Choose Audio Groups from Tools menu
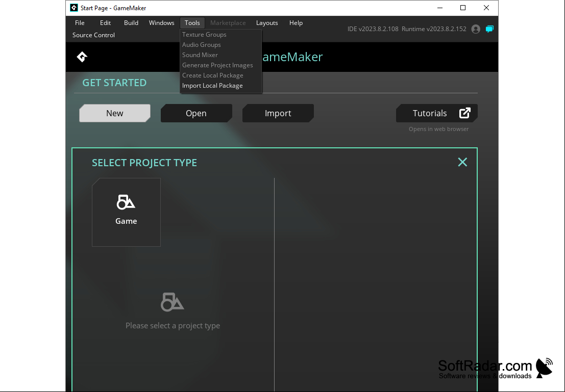Image resolution: width=565 pixels, height=392 pixels. tap(220, 45)
